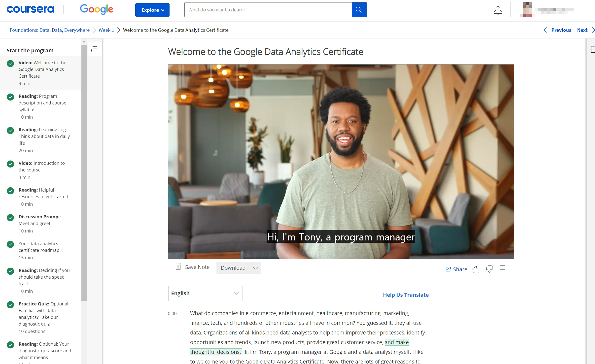The width and height of the screenshot is (595, 364).
Task: Open the notes panel icon at right edge
Action: 593,49
